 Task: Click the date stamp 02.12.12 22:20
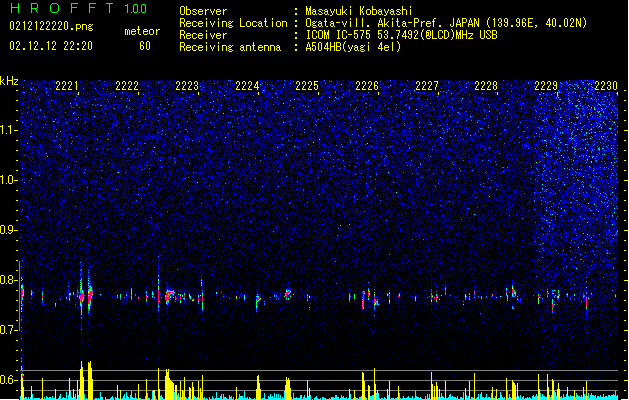tap(51, 46)
